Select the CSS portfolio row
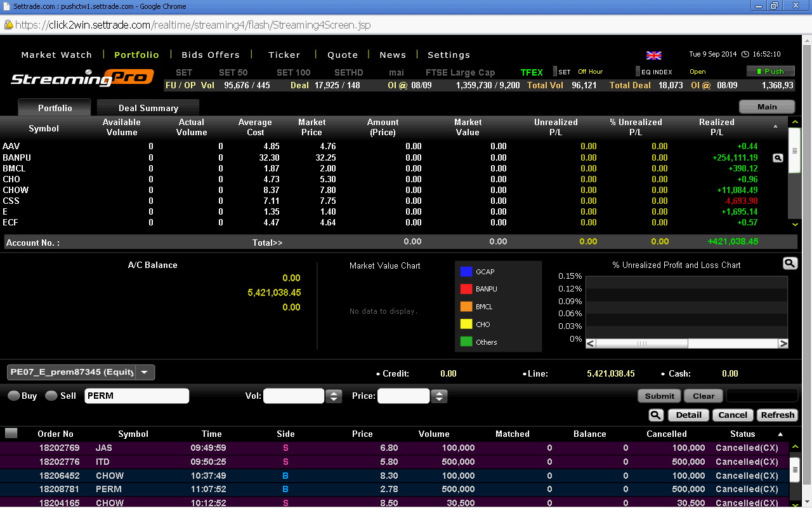 (x=393, y=201)
